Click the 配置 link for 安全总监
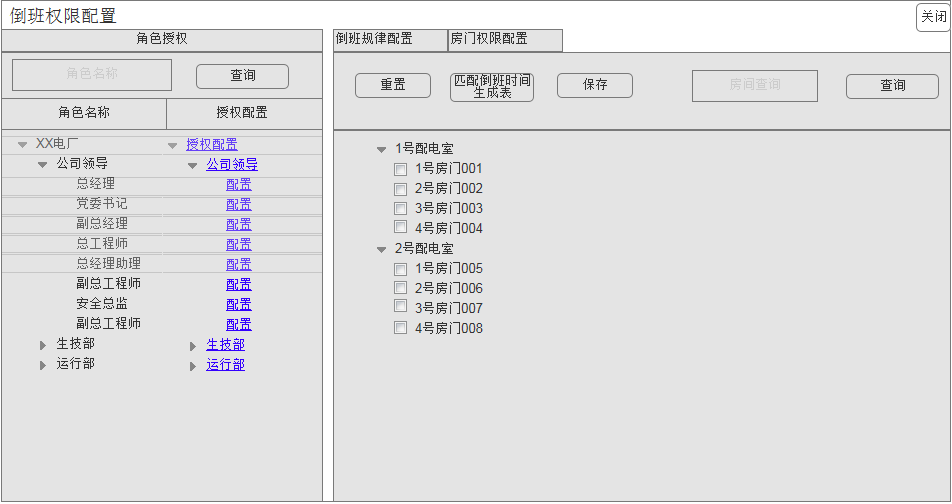Viewport: 952px width, 504px height. (x=239, y=304)
